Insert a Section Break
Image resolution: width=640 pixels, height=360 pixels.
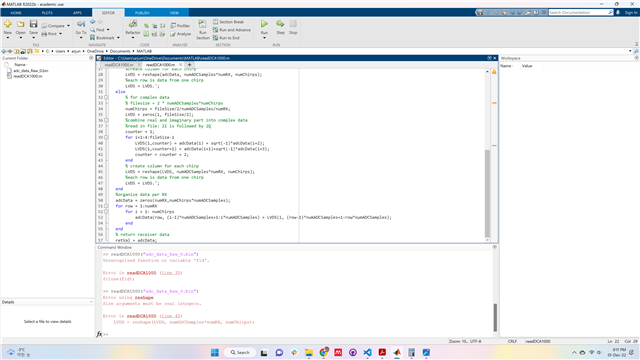229,22
